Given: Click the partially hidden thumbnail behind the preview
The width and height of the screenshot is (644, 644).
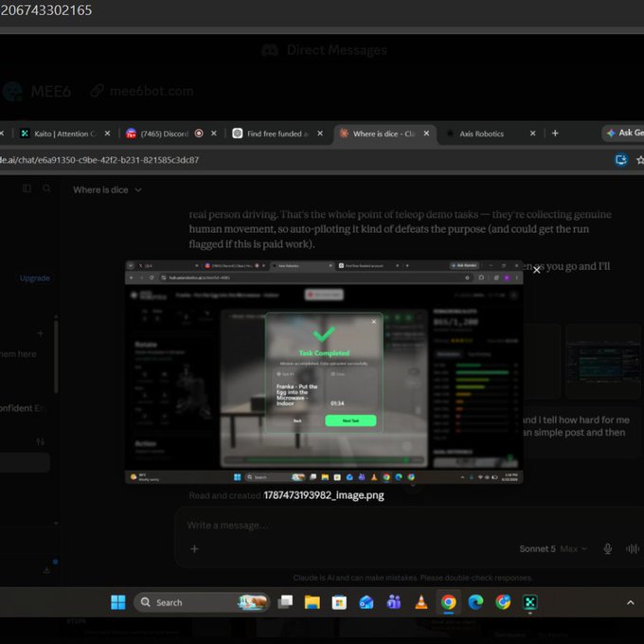Looking at the screenshot, I should (602, 361).
